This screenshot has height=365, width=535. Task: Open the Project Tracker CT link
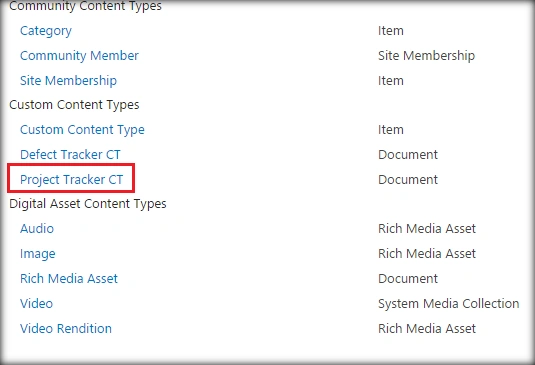coord(71,179)
